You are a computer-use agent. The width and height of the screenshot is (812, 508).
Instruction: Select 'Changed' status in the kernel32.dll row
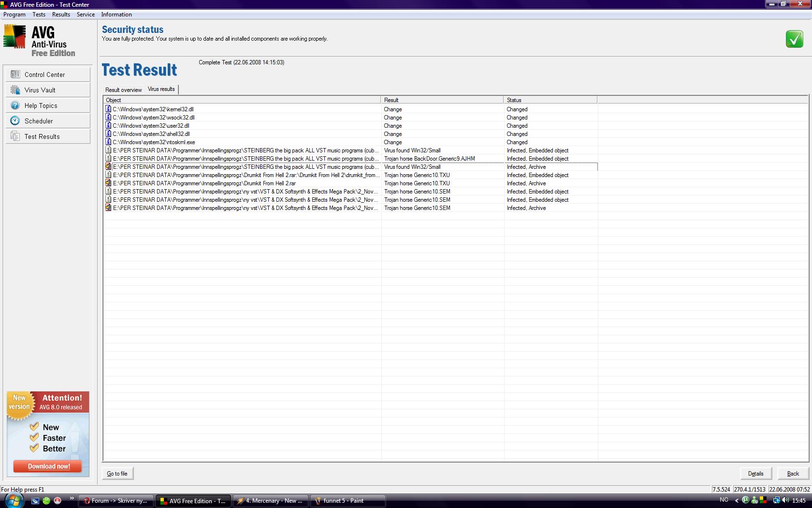pyautogui.click(x=517, y=109)
